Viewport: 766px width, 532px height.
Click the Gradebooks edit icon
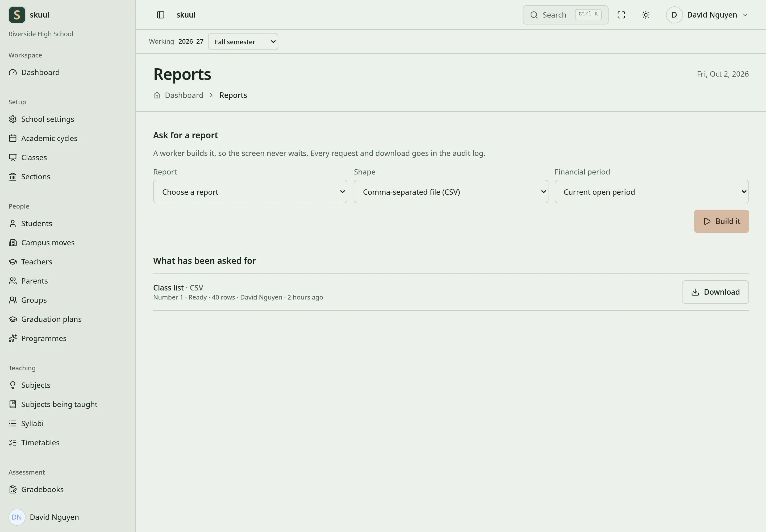13,489
